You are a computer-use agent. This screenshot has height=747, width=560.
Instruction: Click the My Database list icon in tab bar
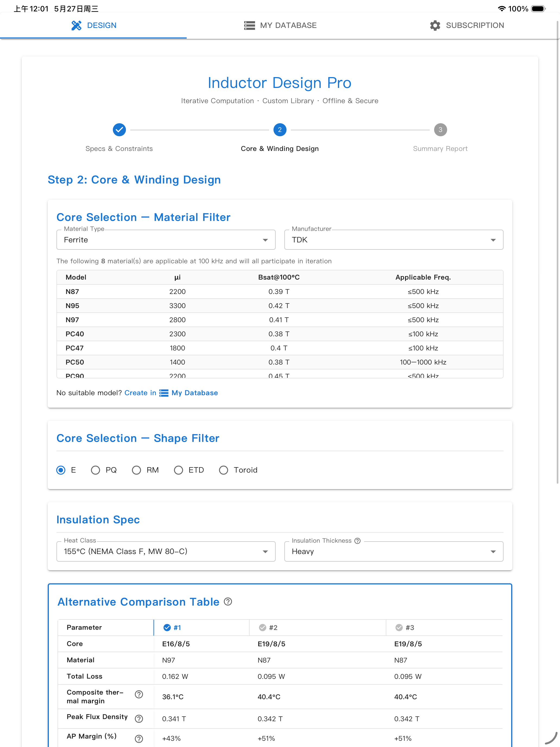click(249, 25)
